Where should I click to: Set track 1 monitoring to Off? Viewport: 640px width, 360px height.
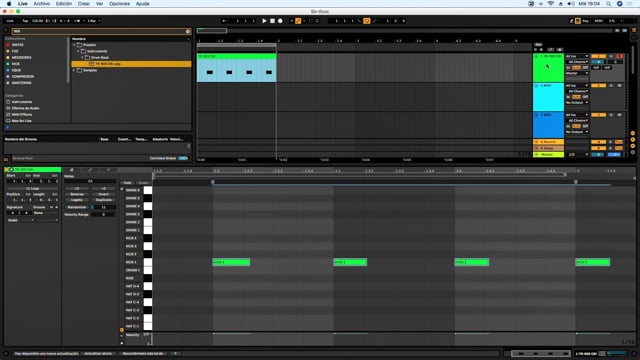point(585,67)
